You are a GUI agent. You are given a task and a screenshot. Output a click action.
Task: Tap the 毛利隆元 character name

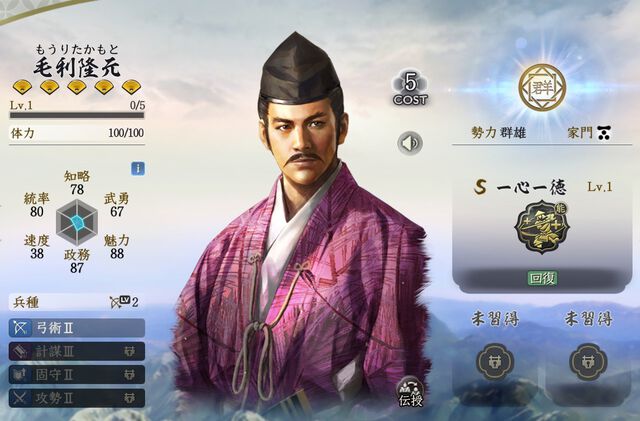click(77, 67)
